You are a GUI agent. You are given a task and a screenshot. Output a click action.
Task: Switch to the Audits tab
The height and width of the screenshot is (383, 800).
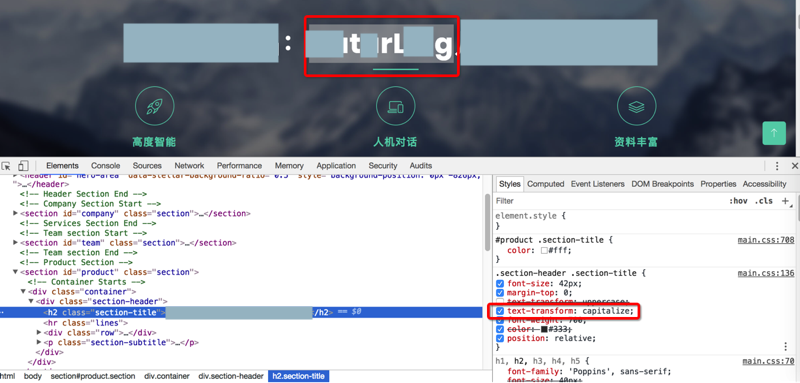tap(421, 166)
